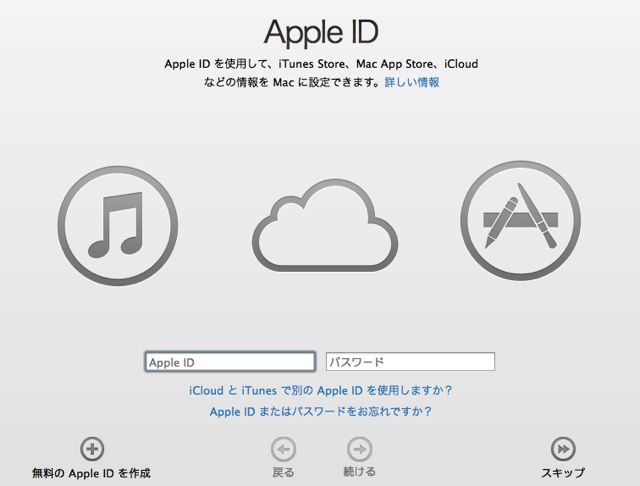Click the 続ける label
Screen dimensions: 640x486
click(x=360, y=472)
